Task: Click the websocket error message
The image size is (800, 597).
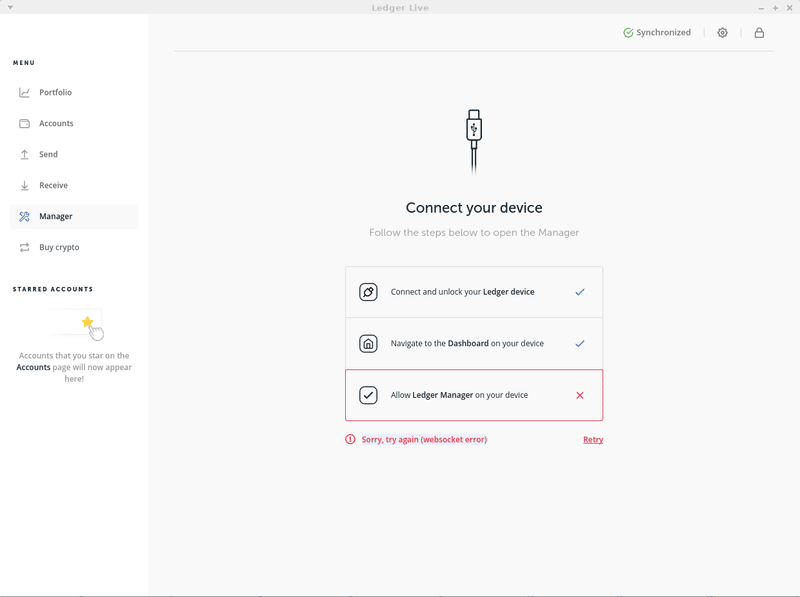Action: click(x=425, y=439)
